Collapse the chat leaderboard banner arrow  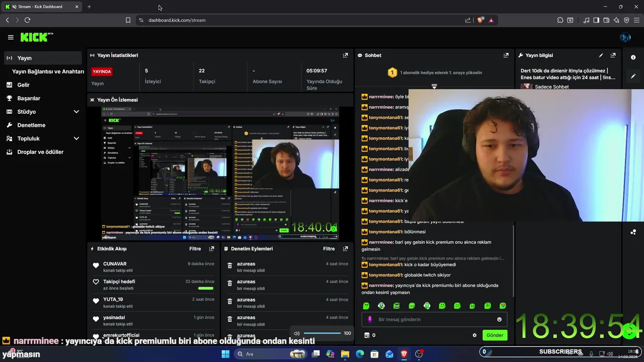tap(434, 86)
